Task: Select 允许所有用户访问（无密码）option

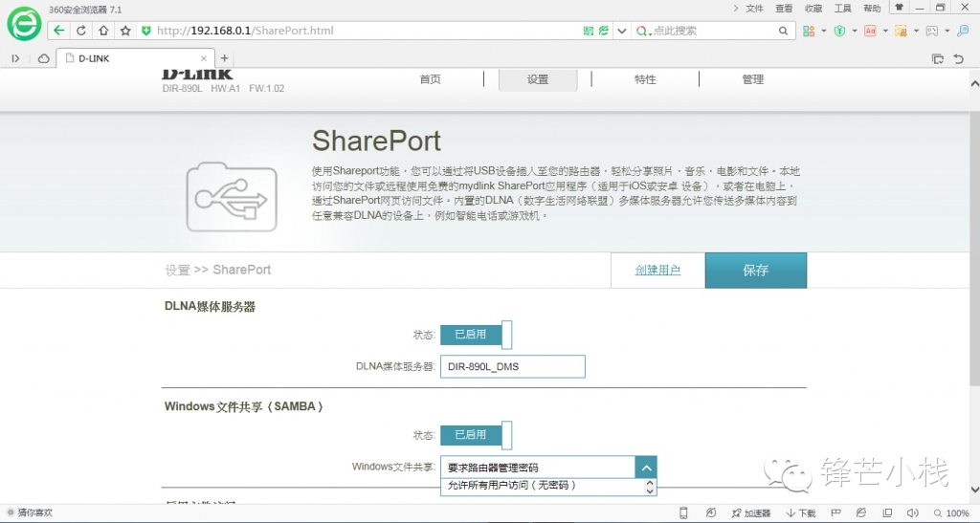Action: (x=512, y=485)
